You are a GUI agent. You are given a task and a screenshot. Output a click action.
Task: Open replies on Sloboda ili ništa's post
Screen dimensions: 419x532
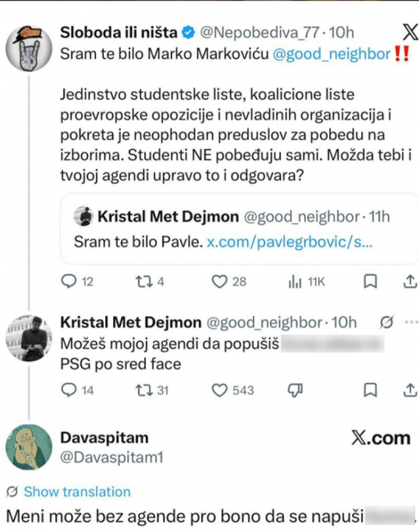point(69,281)
